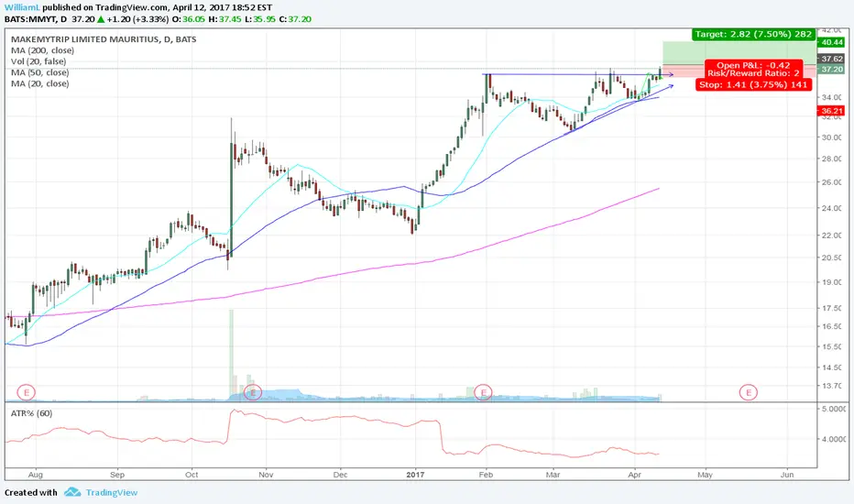Select the MA (200, close) indicator label

42,50
